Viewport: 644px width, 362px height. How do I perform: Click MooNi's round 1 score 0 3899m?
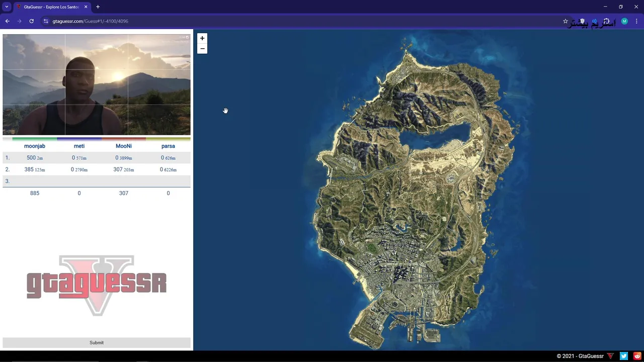pos(124,158)
